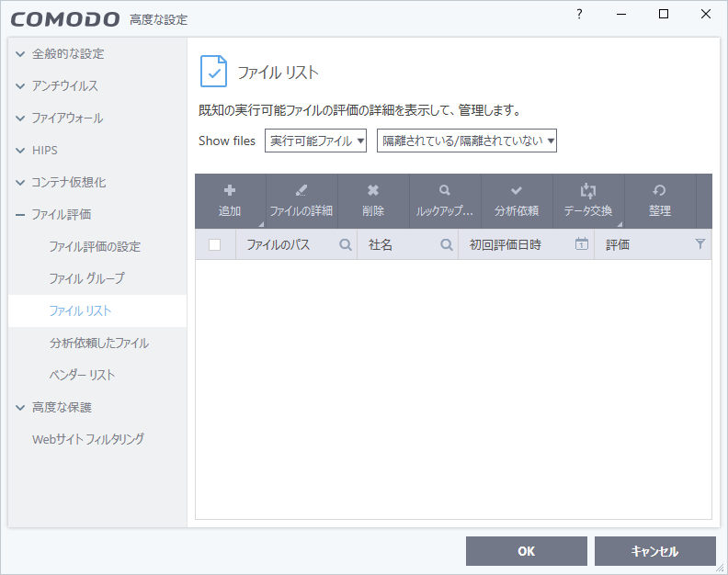Run ルックアップ lookup from the toolbar
Image resolution: width=728 pixels, height=575 pixels.
coord(445,191)
